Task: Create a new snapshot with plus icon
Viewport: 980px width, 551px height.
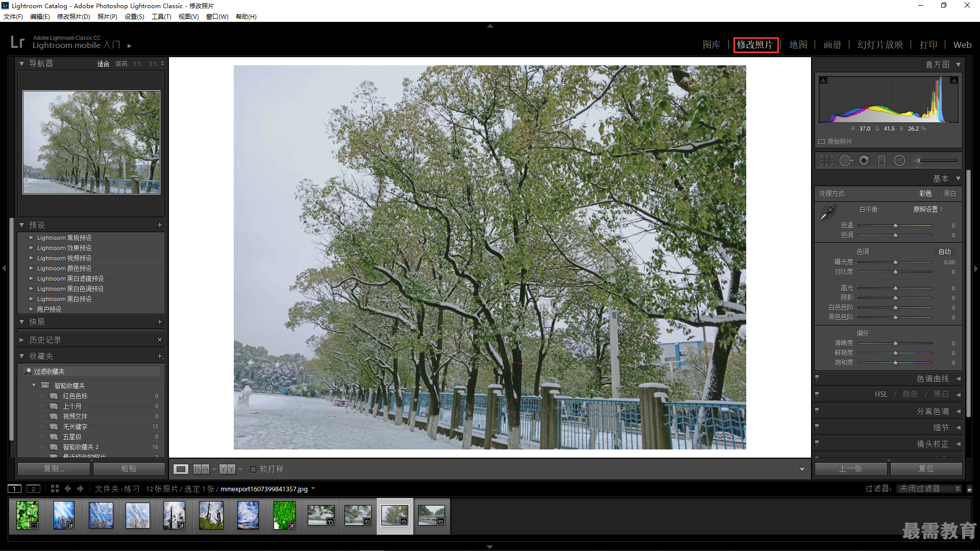Action: pos(160,322)
